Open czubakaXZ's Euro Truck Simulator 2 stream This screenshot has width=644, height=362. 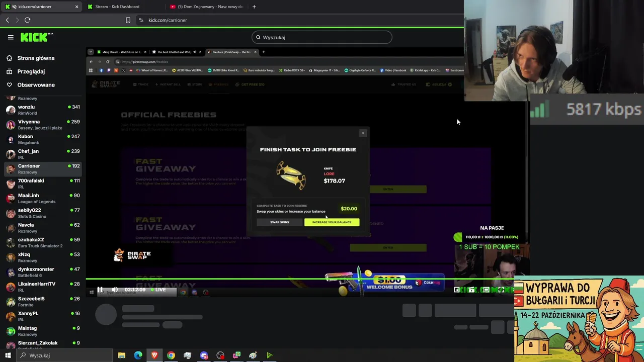43,242
